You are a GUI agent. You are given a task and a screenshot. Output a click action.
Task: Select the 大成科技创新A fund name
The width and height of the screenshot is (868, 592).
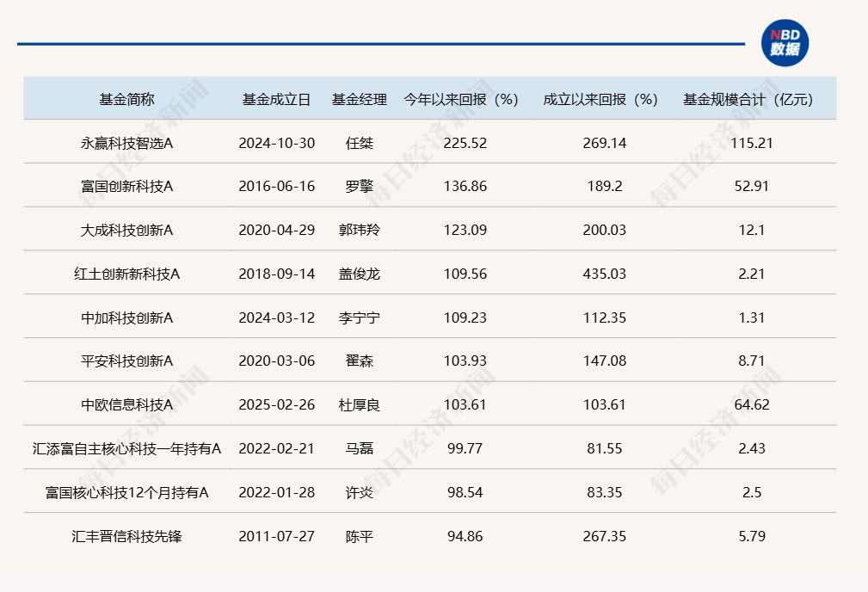(126, 230)
